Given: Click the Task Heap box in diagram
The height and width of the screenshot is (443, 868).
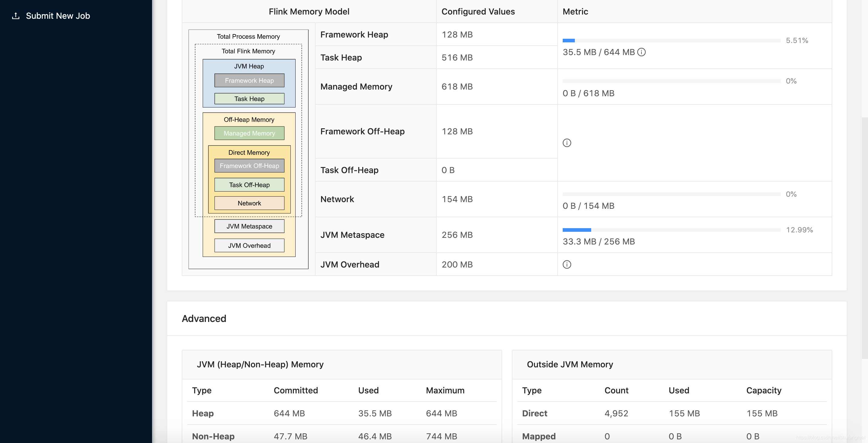Looking at the screenshot, I should coord(249,99).
